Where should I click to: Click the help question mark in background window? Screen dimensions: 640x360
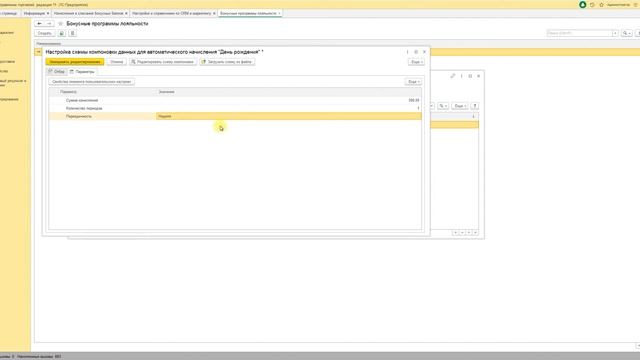tap(475, 106)
